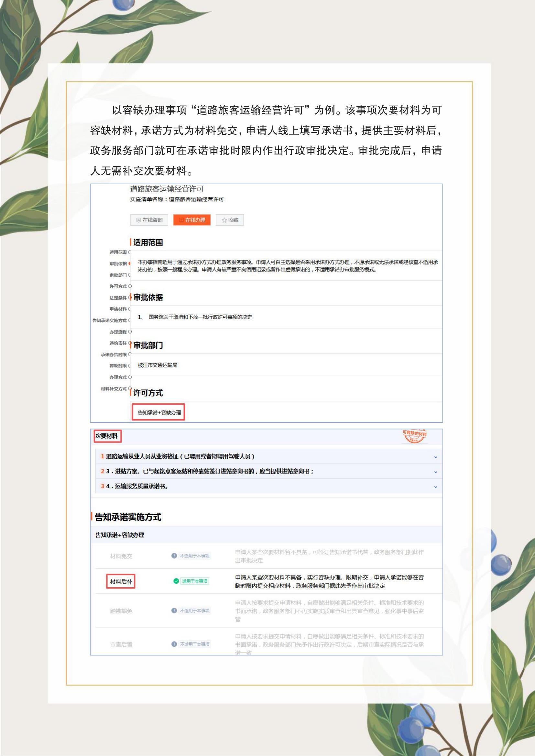The image size is (535, 756).
Task: Select 审批部门 in the side navigation
Action: click(x=118, y=275)
